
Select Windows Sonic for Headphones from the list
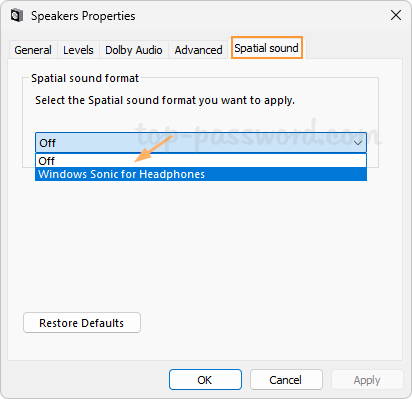pos(201,174)
